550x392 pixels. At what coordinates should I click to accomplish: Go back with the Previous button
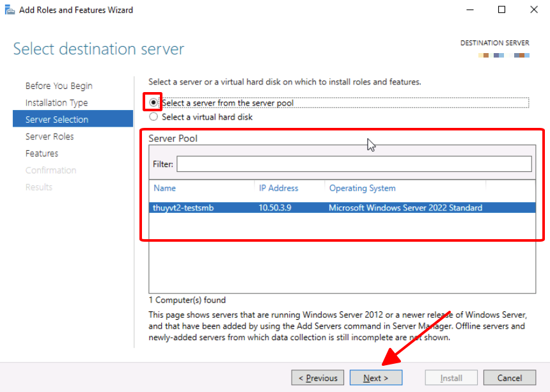click(x=317, y=378)
